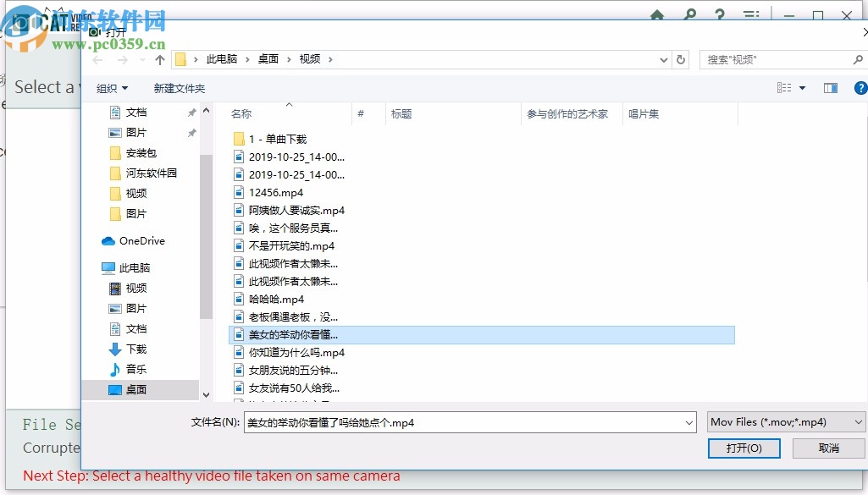This screenshot has width=868, height=495.
Task: Select file 12456.mp4
Action: 268,193
